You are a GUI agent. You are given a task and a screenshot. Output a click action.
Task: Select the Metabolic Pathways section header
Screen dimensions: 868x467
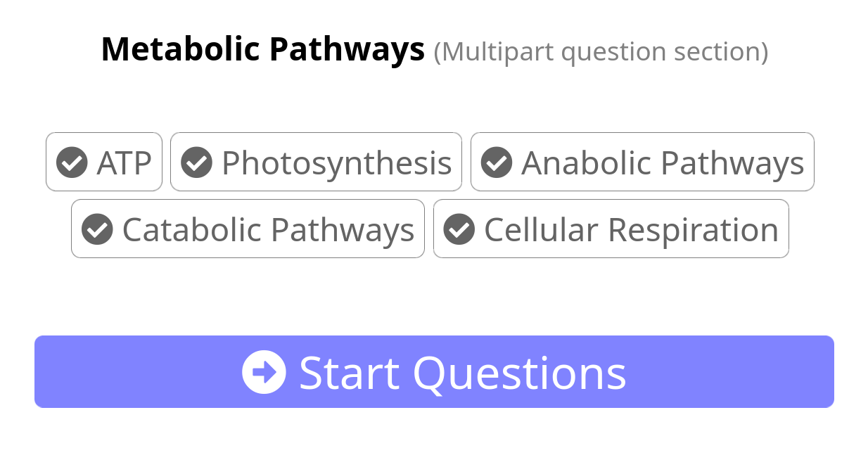pyautogui.click(x=263, y=49)
